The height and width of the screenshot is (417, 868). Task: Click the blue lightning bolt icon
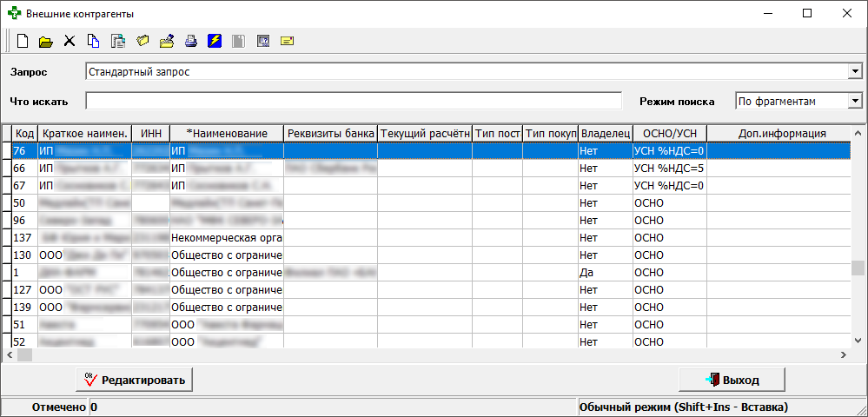[x=215, y=41]
